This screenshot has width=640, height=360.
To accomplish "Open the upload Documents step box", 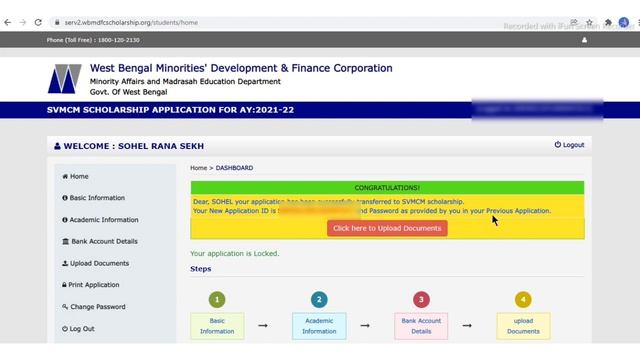I will 523,326.
